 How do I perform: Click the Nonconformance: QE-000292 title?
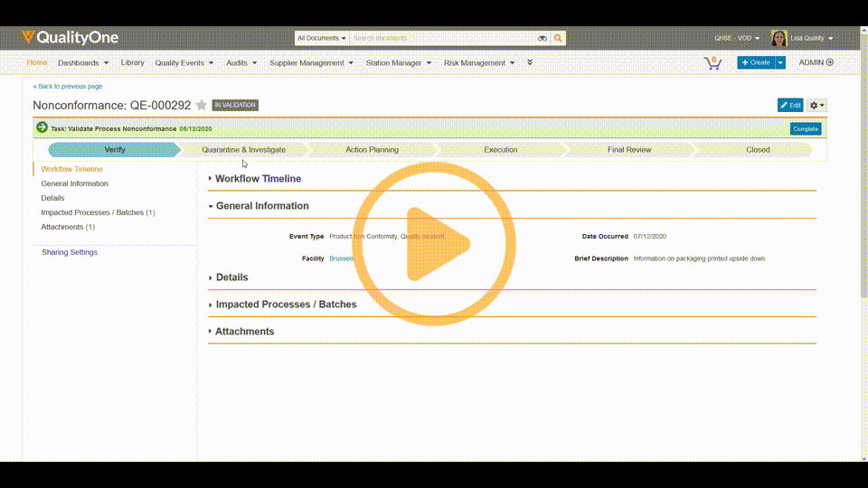click(x=112, y=105)
